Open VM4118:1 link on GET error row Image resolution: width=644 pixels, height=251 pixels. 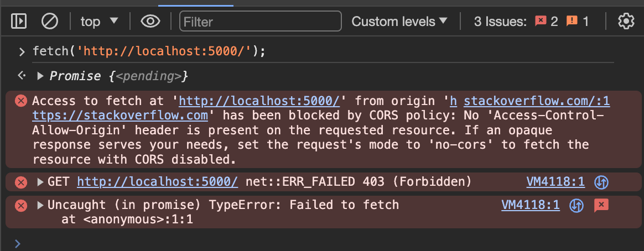click(x=555, y=182)
